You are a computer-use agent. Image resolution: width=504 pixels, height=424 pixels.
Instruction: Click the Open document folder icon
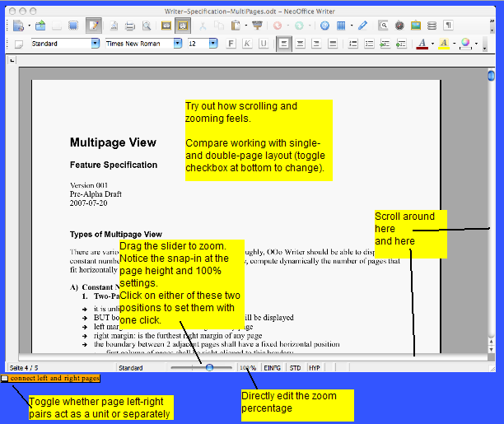[41, 26]
